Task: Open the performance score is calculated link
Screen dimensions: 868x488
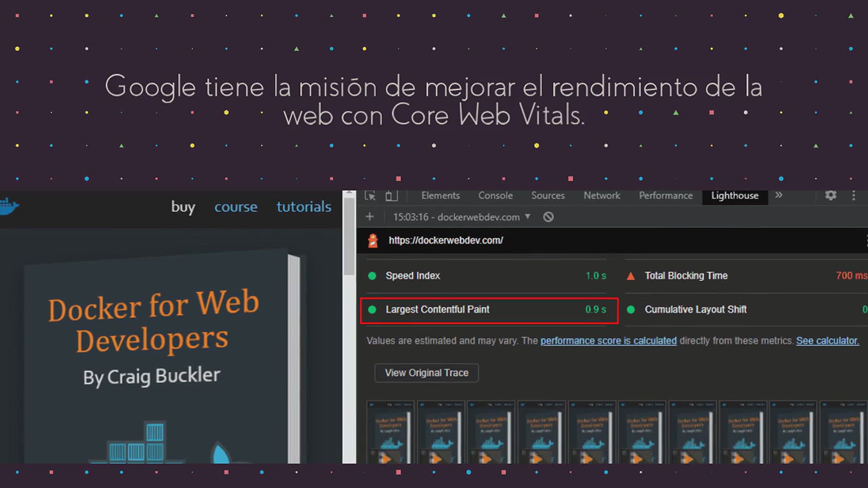Action: pyautogui.click(x=608, y=341)
